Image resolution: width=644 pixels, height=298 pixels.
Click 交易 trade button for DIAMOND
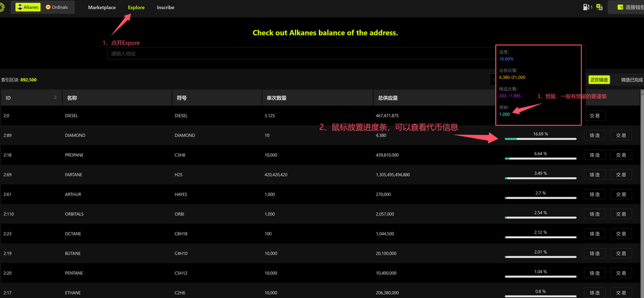click(x=621, y=135)
